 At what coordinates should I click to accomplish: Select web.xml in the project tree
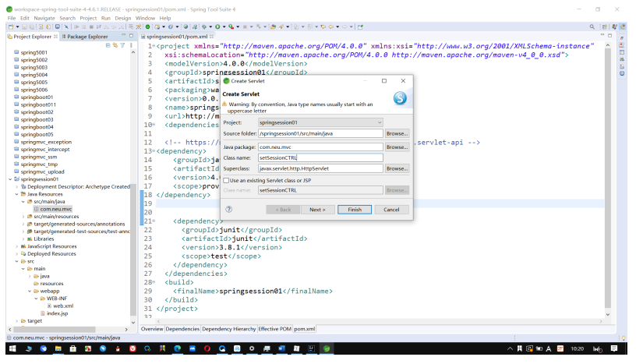[63, 306]
